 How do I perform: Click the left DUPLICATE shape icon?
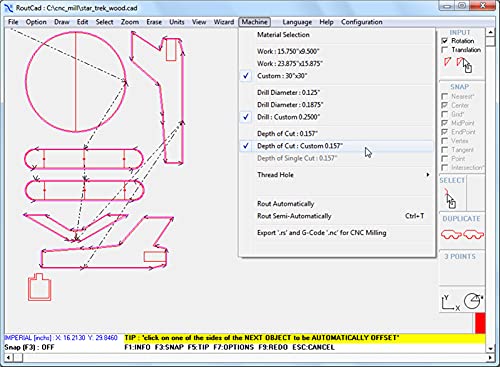coord(451,235)
